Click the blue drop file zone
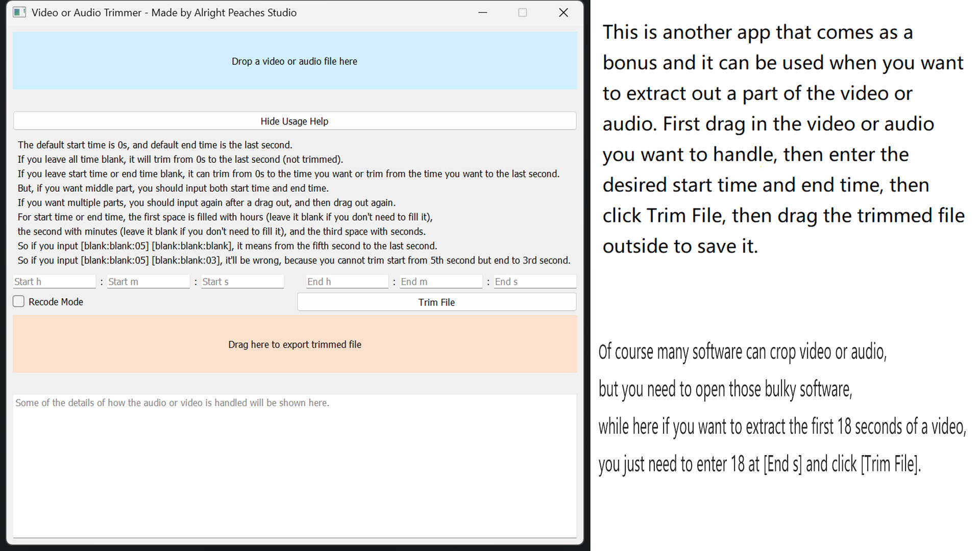The width and height of the screenshot is (980, 551). tap(294, 61)
